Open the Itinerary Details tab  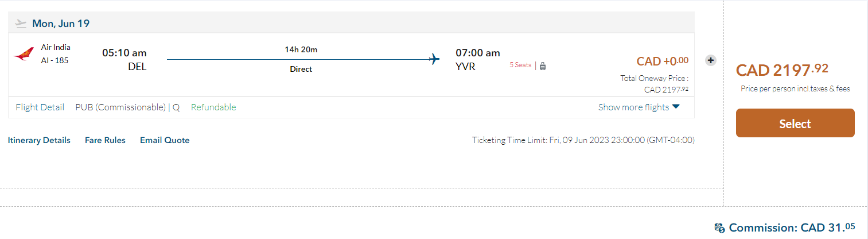tap(39, 140)
